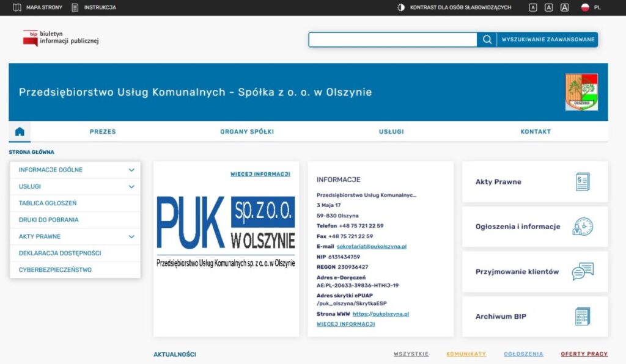Click the Ogłoszenia i informacje clock icon

tap(582, 227)
